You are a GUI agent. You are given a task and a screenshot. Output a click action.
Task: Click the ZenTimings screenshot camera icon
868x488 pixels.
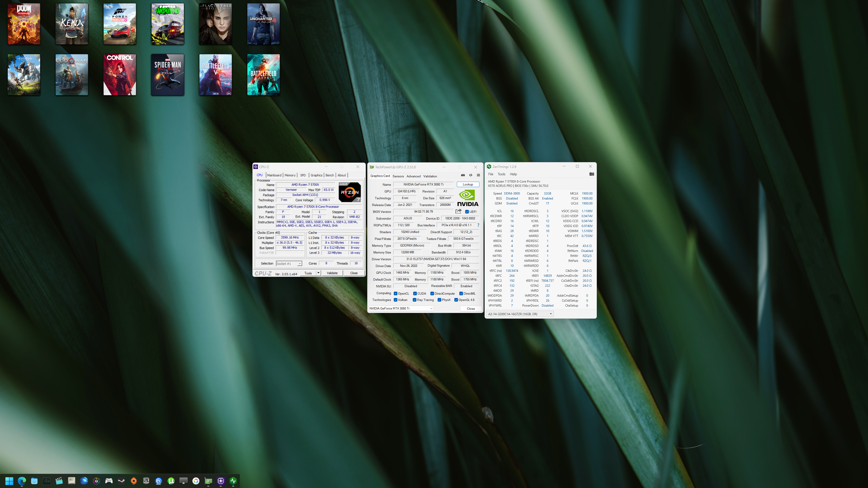coord(591,174)
